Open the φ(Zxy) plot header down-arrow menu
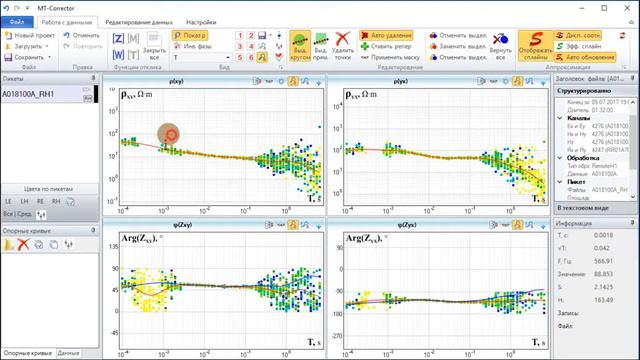This screenshot has height=360, width=640. (319, 226)
